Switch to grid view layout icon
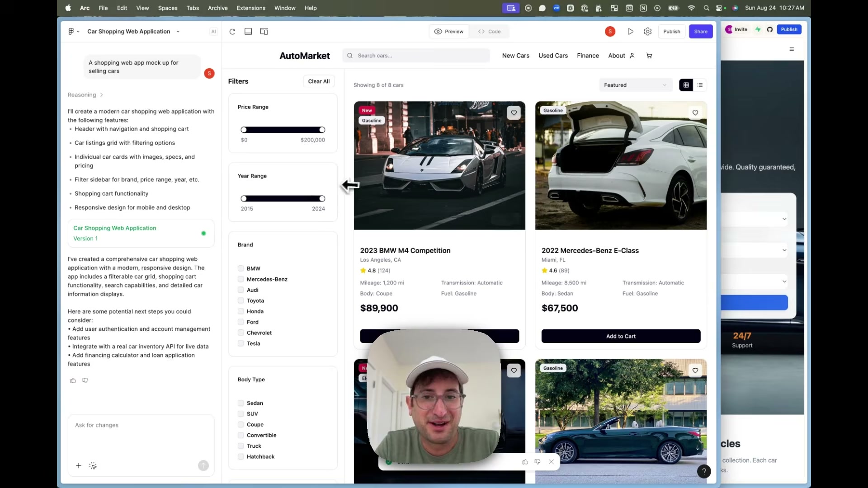Image resolution: width=868 pixels, height=488 pixels. [686, 85]
